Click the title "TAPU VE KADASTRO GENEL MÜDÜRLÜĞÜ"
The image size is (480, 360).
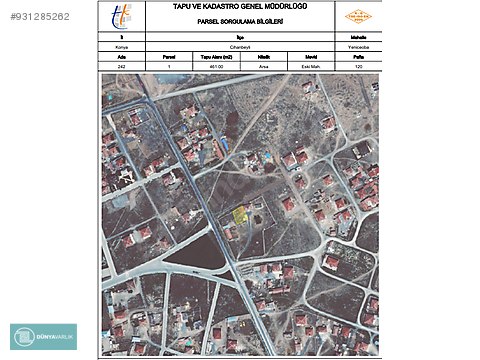tap(240, 6)
